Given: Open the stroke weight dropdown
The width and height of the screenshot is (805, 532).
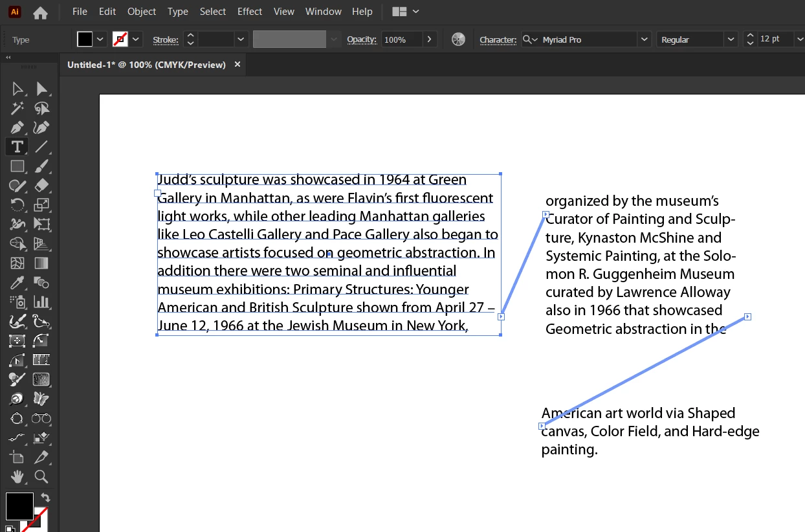Looking at the screenshot, I should point(241,39).
